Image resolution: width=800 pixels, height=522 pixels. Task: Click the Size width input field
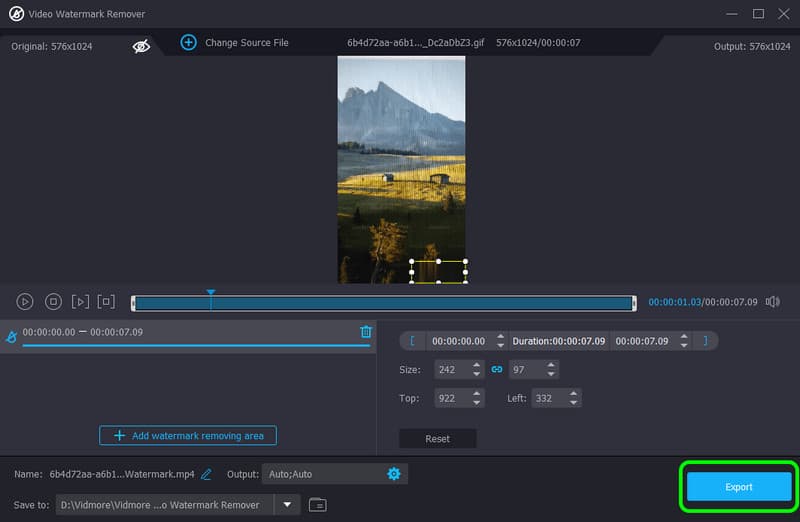447,369
